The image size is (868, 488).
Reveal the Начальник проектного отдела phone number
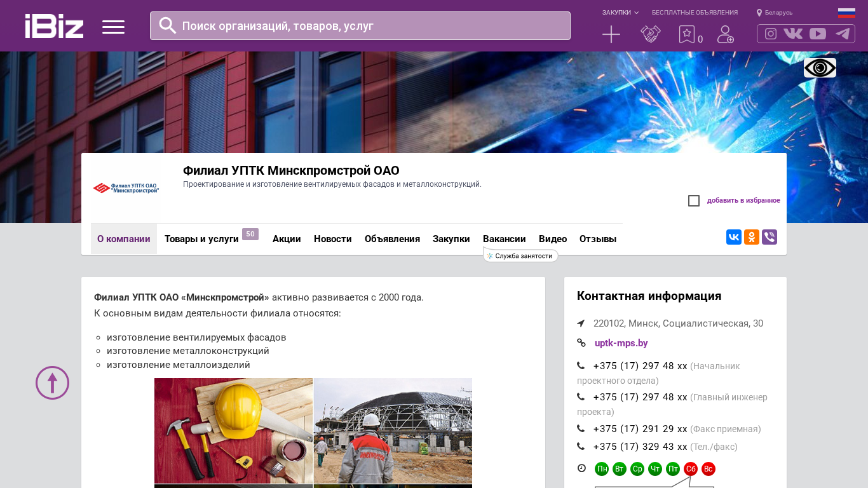641,366
